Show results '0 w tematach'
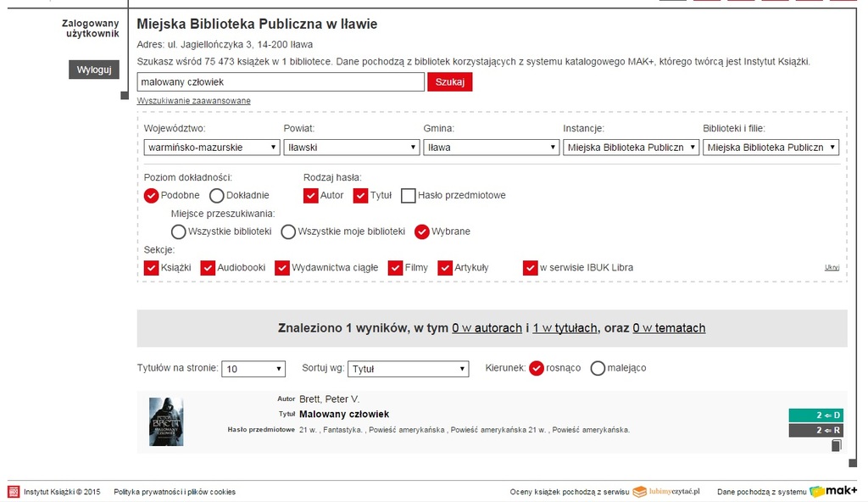 click(669, 328)
